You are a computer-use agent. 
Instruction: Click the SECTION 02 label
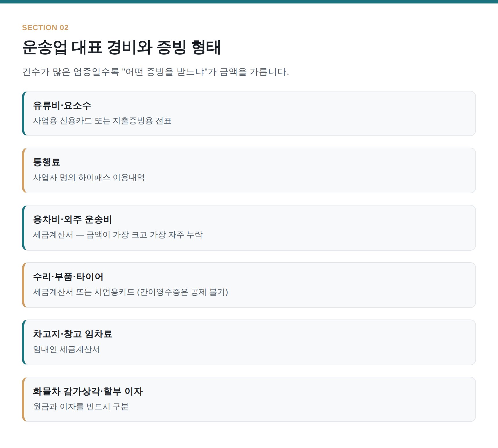click(45, 27)
